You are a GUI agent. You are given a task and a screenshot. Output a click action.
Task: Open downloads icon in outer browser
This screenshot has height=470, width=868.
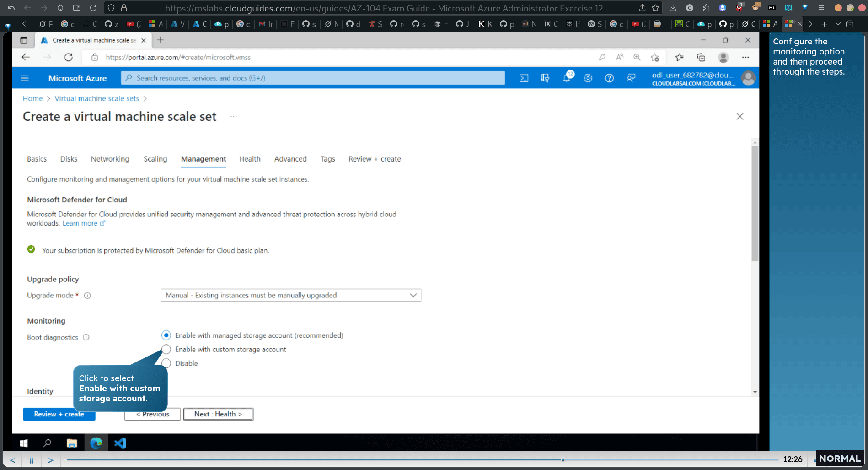click(673, 8)
